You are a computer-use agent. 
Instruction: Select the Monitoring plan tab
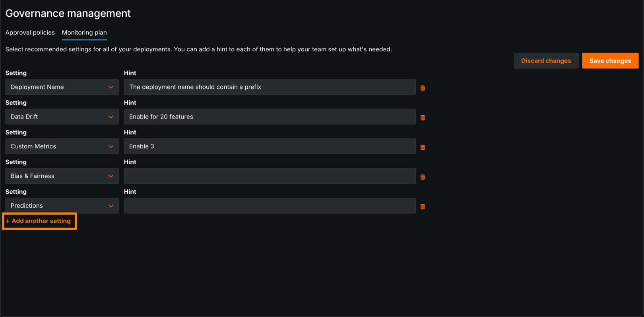pos(84,33)
